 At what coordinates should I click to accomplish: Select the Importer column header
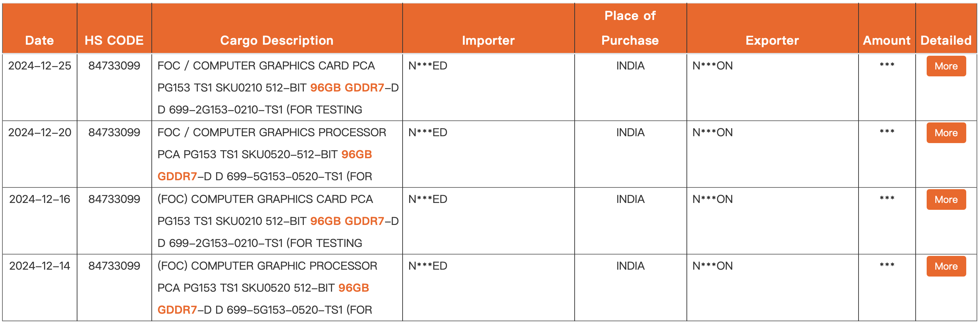(x=488, y=40)
